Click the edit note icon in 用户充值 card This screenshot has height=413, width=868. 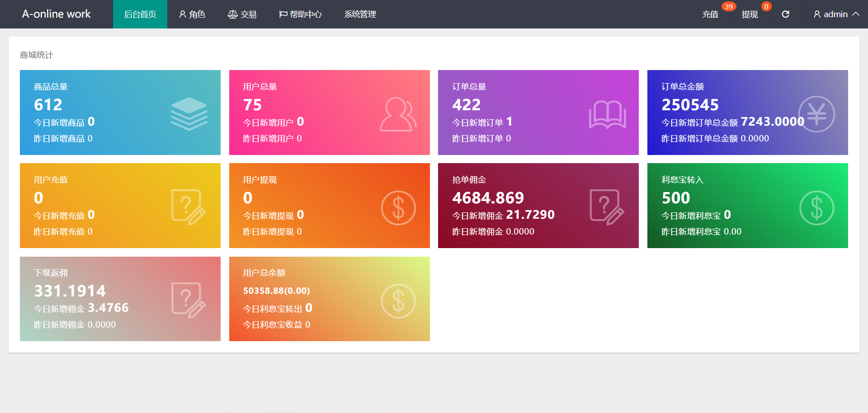click(x=189, y=207)
